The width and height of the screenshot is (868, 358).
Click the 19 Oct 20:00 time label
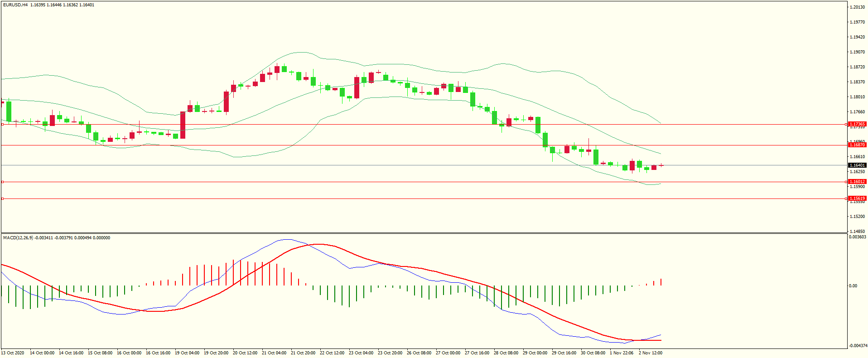(x=216, y=353)
